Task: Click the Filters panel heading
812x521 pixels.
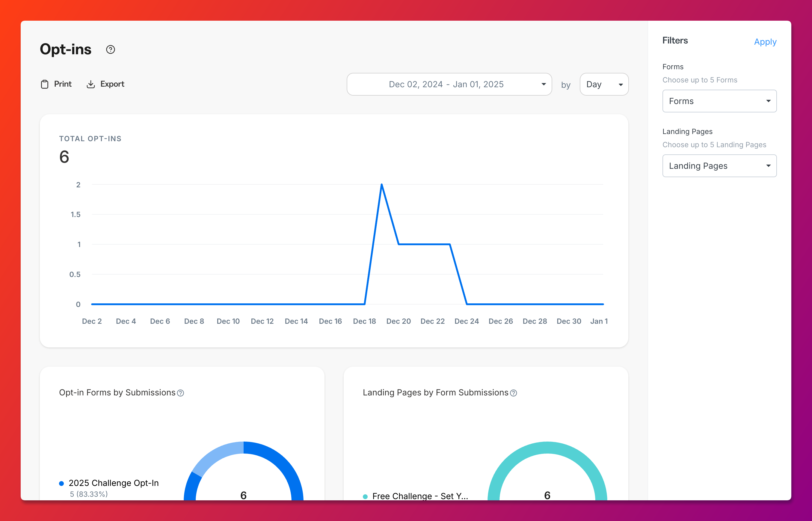Action: (675, 40)
